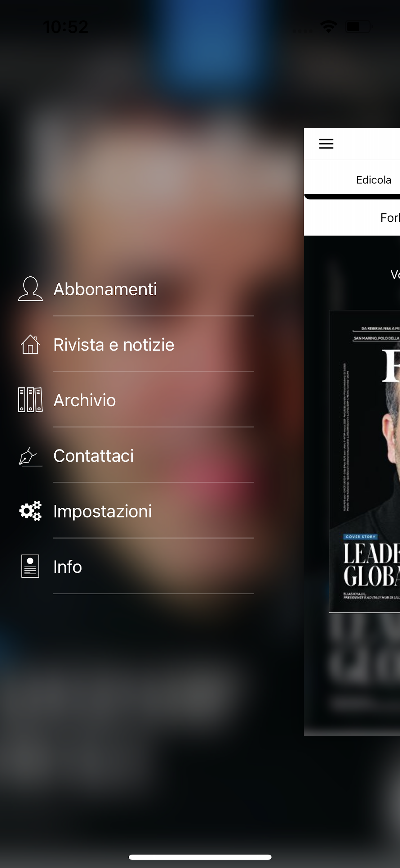Tap the house icon for Rivista e notizie
Viewport: 400px width, 868px height.
tap(30, 344)
